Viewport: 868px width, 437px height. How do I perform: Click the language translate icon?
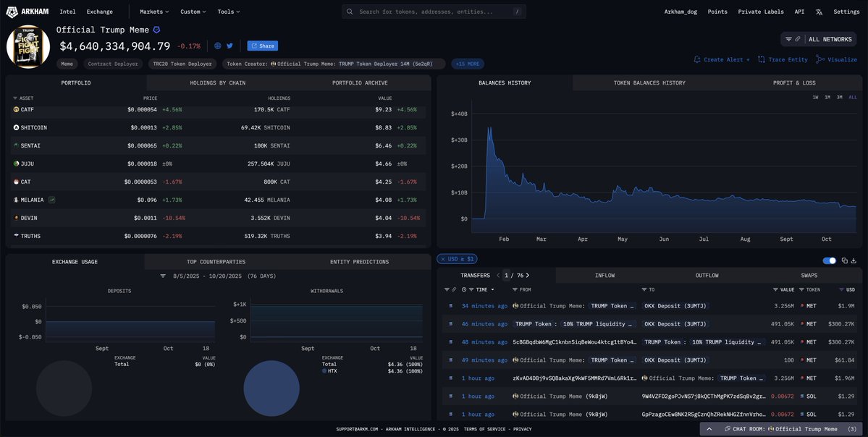tap(819, 12)
